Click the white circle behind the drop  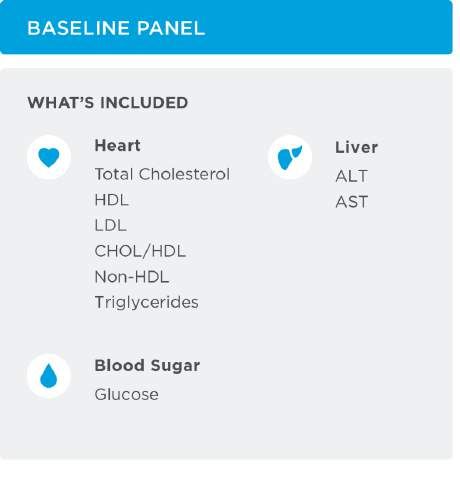[x=49, y=376]
